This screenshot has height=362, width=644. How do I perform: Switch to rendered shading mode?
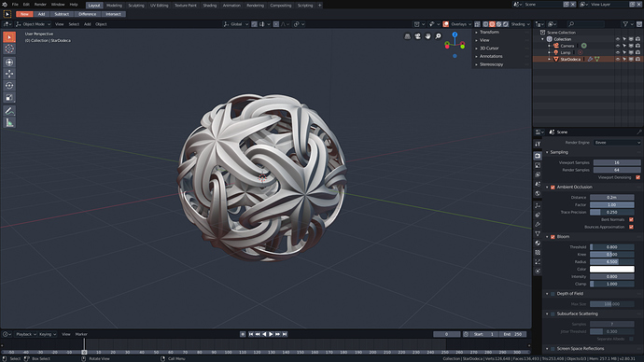[506, 24]
